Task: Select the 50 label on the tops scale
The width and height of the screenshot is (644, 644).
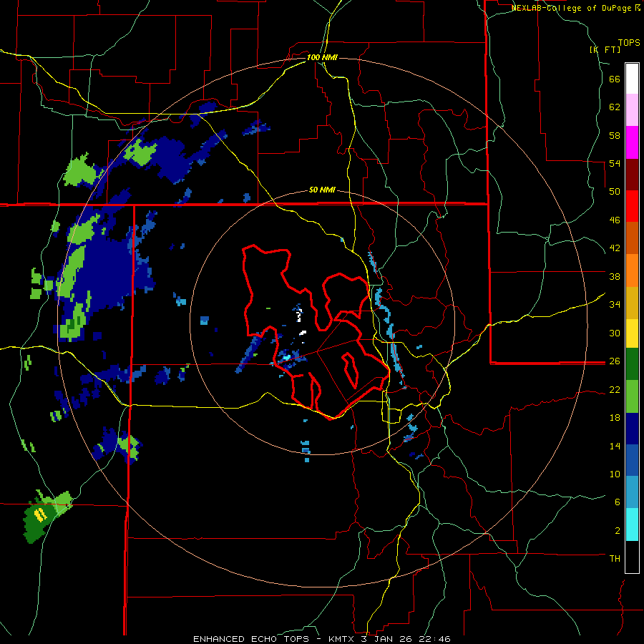Action: pos(615,192)
